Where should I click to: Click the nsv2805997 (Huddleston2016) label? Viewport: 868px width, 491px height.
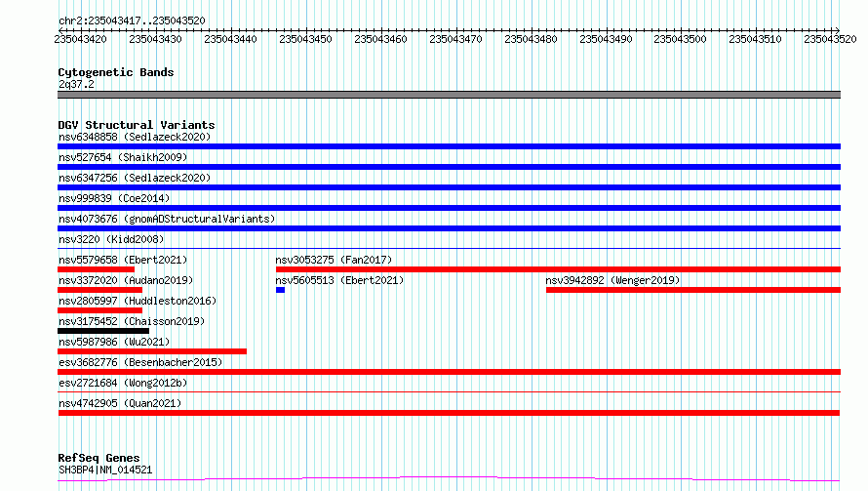tap(138, 301)
